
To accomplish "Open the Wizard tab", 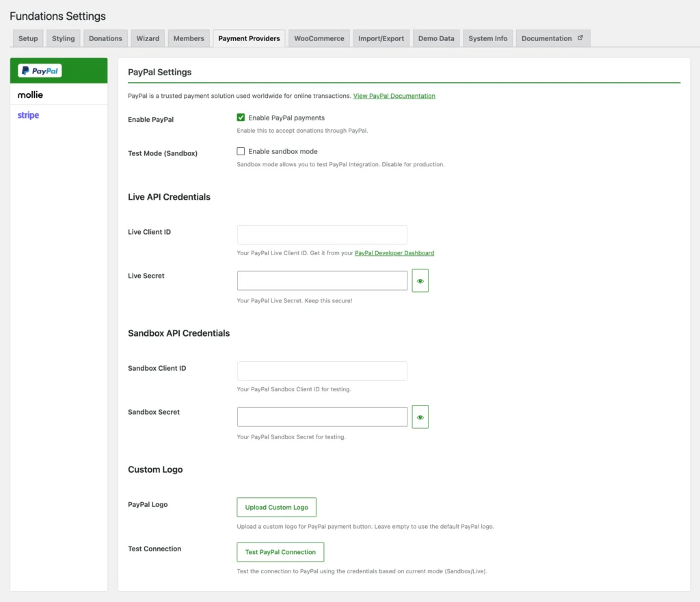I will tap(148, 38).
